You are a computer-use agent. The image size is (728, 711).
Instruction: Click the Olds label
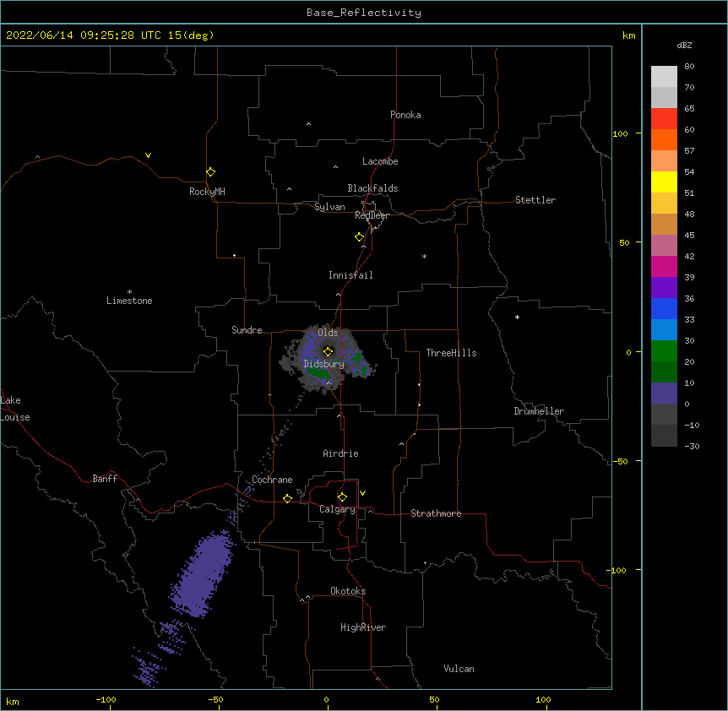click(328, 333)
